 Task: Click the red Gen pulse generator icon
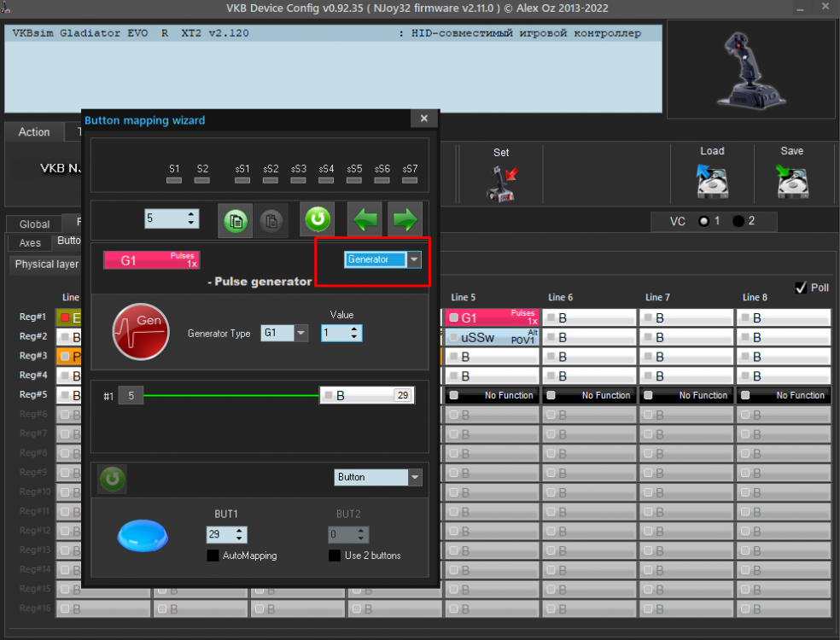click(141, 331)
